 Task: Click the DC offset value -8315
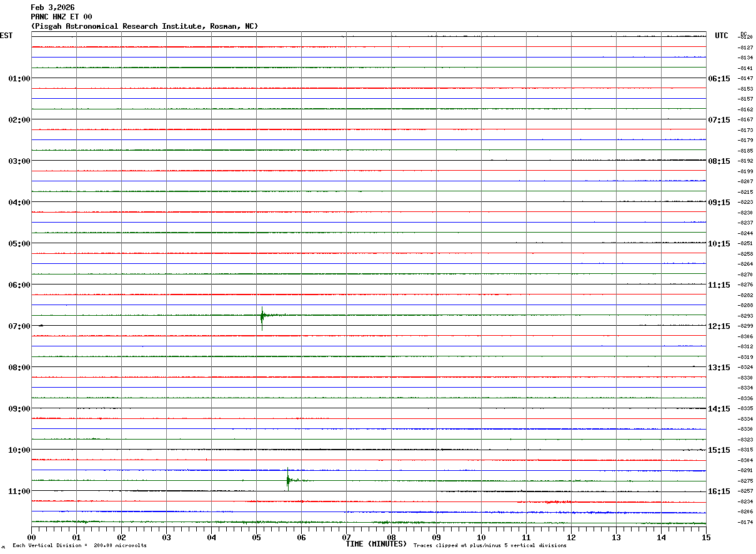tap(745, 450)
